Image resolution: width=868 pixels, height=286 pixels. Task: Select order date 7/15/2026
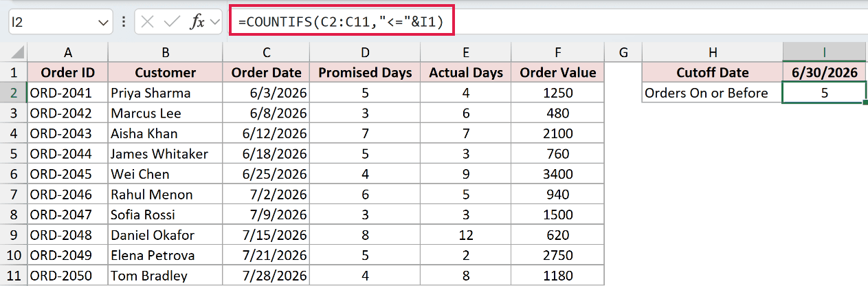[266, 236]
